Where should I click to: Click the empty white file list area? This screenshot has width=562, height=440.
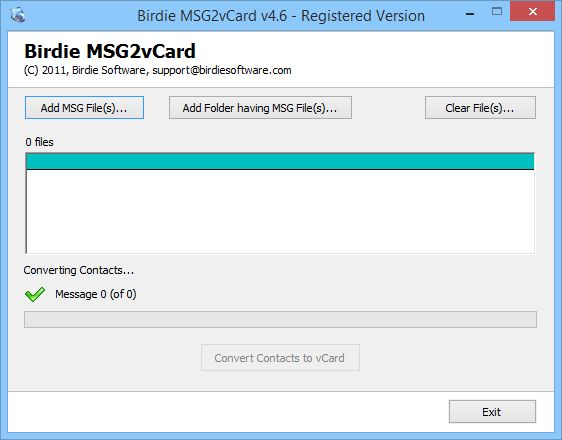click(280, 211)
